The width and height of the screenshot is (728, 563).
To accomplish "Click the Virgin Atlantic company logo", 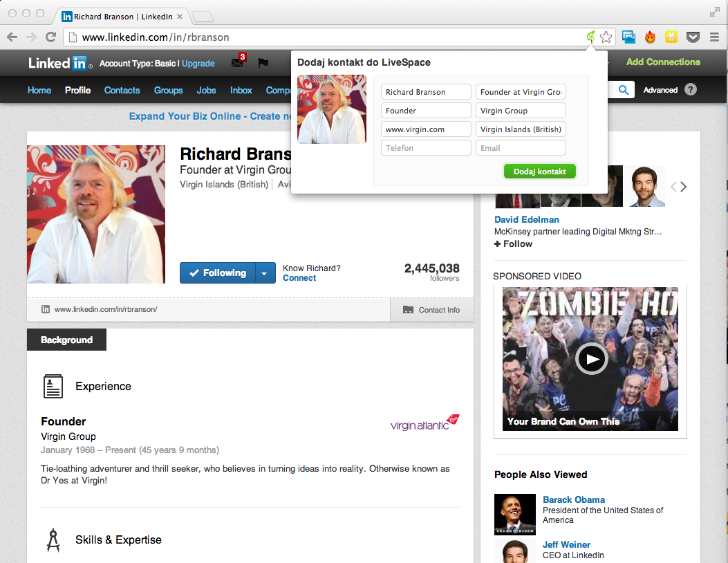I will tap(424, 423).
